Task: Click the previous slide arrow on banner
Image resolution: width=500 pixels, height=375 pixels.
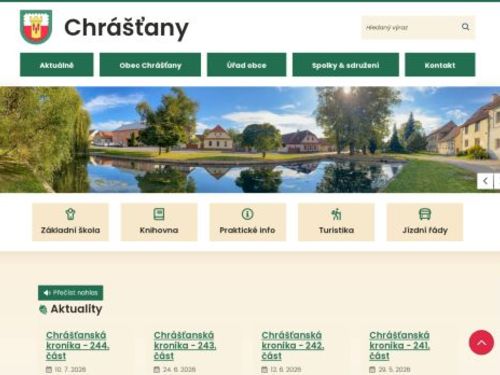Action: pyautogui.click(x=485, y=181)
